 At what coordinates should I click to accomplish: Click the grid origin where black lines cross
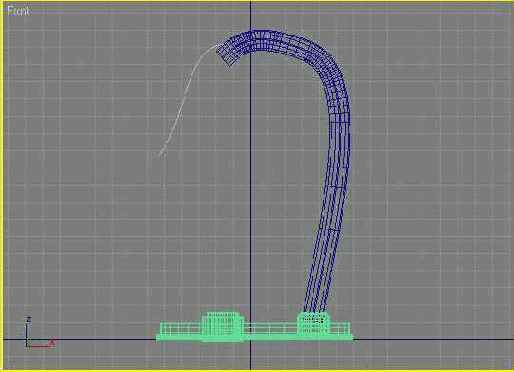(251, 340)
